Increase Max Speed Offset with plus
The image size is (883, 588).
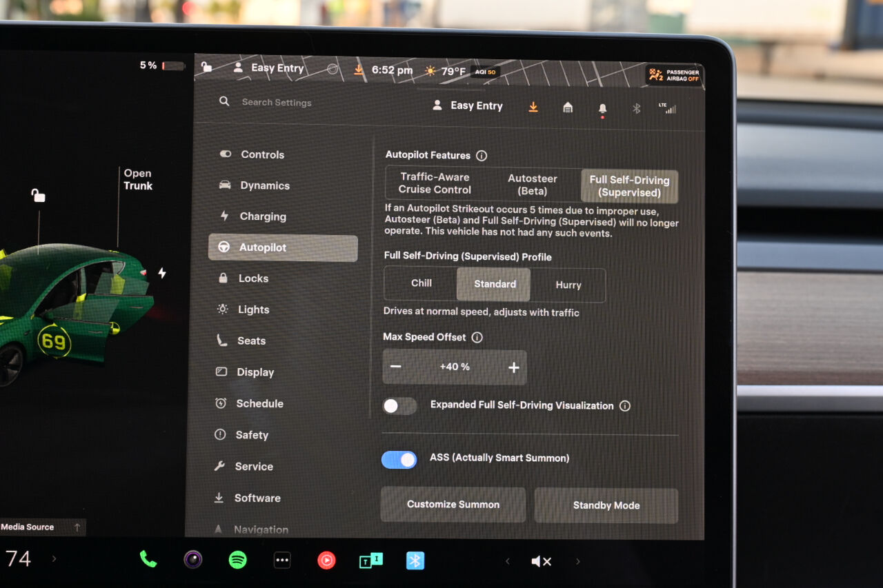pos(513,367)
